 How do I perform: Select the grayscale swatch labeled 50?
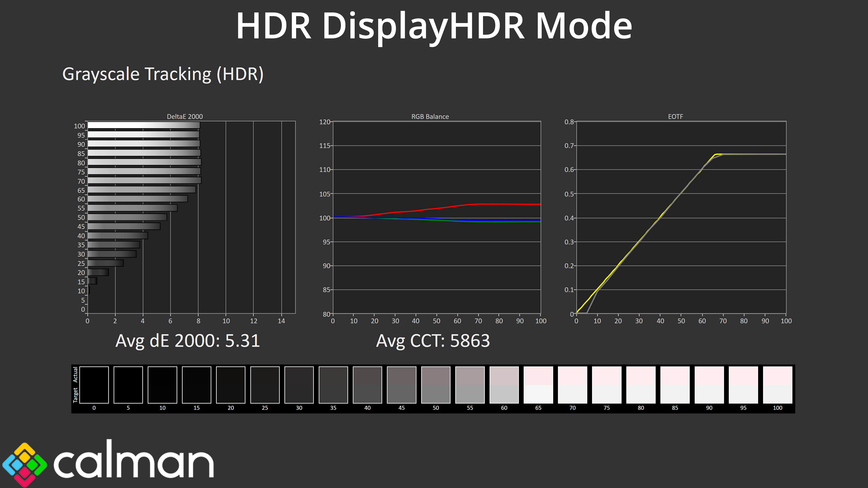436,385
